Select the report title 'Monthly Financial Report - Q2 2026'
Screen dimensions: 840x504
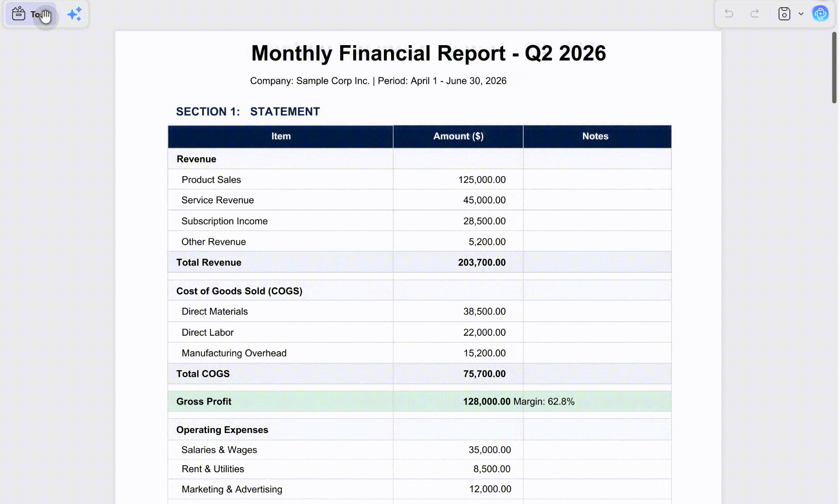coord(429,53)
